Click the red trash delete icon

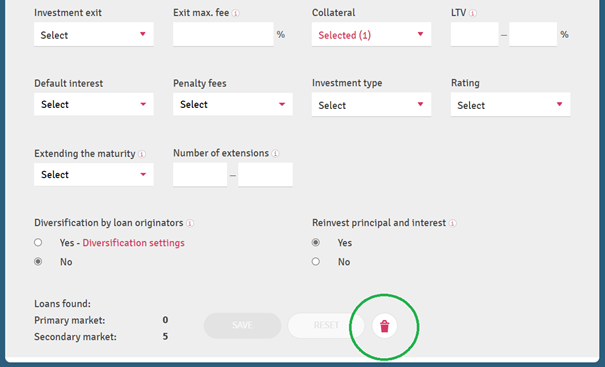[384, 326]
